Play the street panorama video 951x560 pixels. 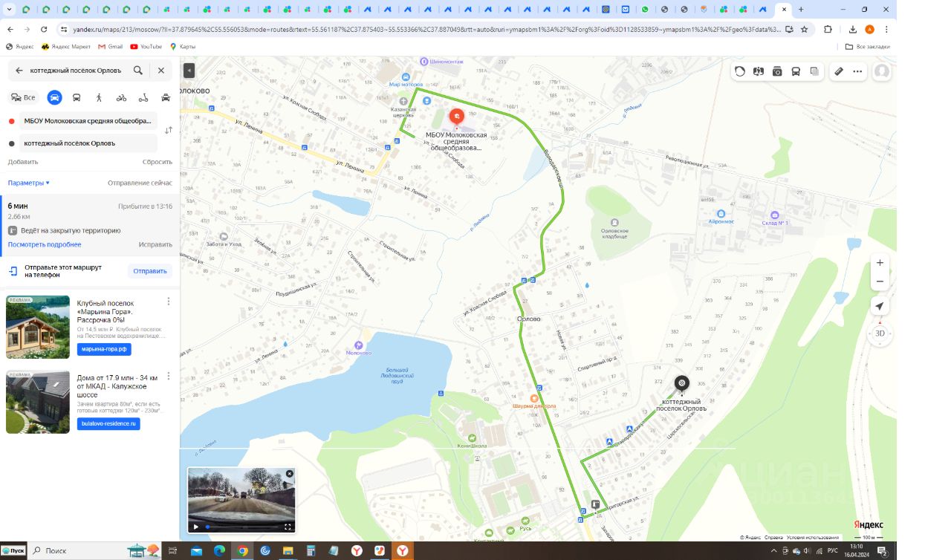pyautogui.click(x=196, y=527)
